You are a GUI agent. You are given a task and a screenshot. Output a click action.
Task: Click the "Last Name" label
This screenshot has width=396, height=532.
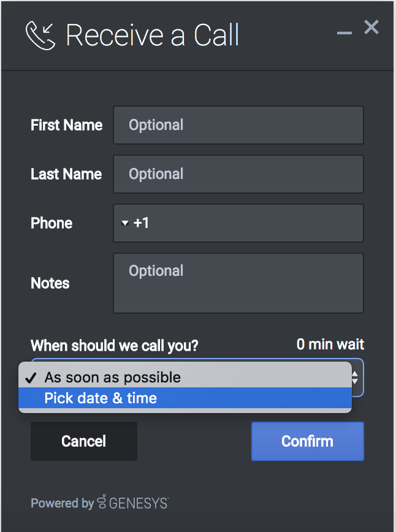tap(66, 174)
